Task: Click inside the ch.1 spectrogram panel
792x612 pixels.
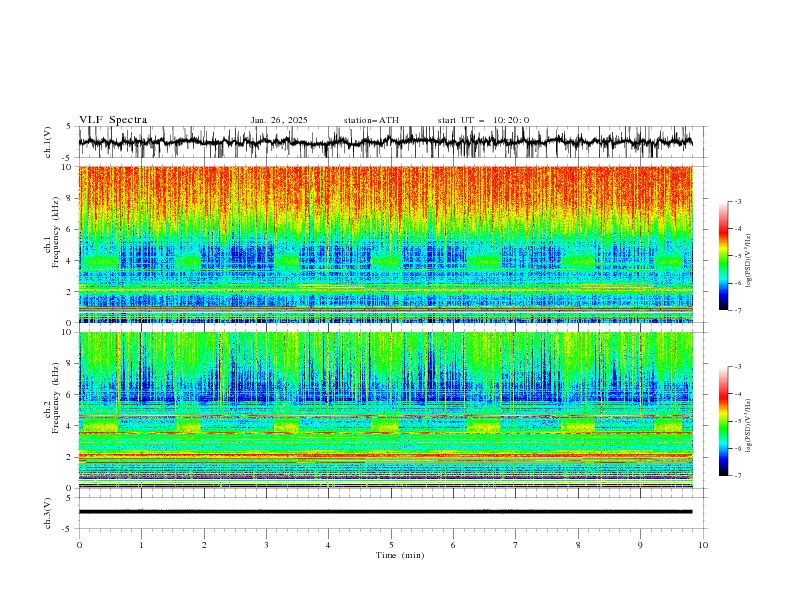Action: tap(386, 244)
